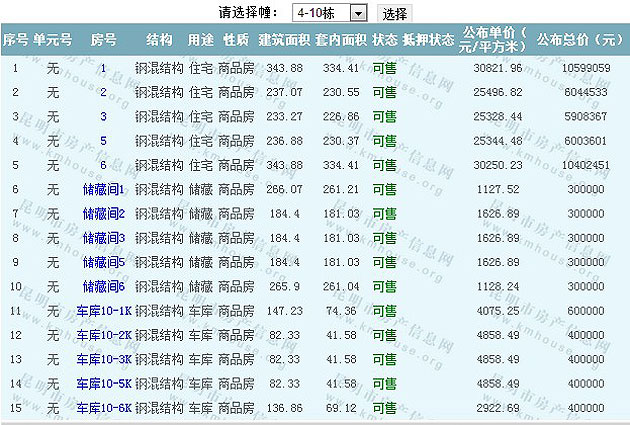The width and height of the screenshot is (630, 425).
Task: Open room number 3 link
Action: tap(103, 116)
